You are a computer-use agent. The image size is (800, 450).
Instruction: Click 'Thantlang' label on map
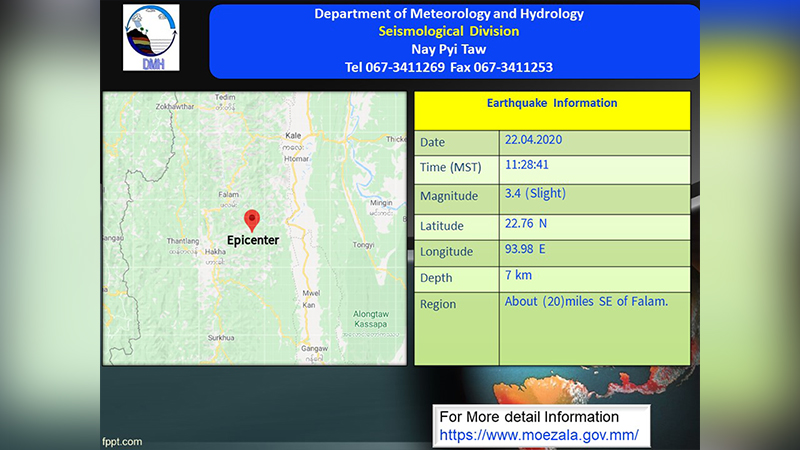(183, 241)
